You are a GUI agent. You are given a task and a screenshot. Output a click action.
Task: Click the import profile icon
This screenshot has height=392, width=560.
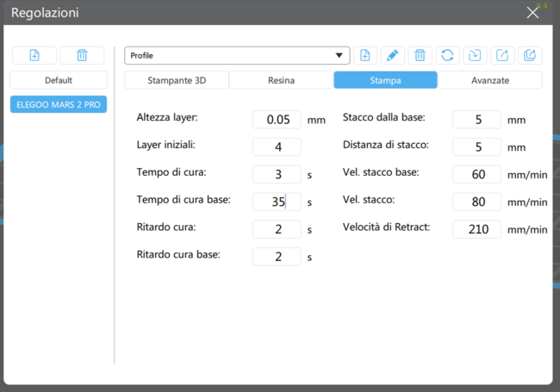point(475,55)
